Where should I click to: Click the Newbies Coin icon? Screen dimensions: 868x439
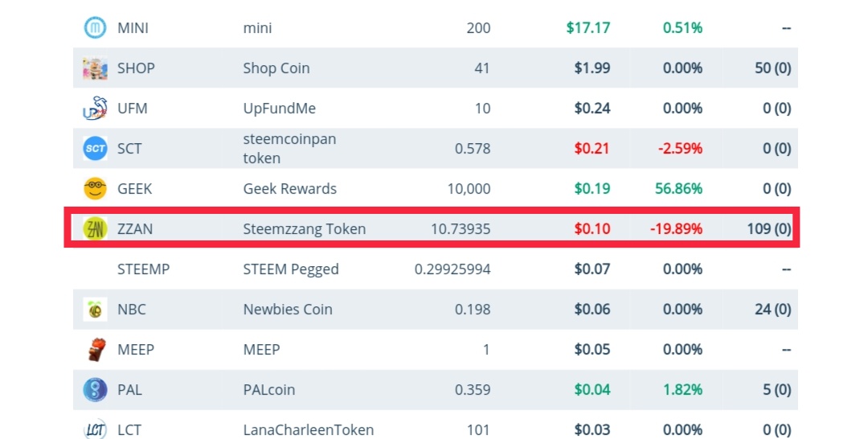point(95,310)
